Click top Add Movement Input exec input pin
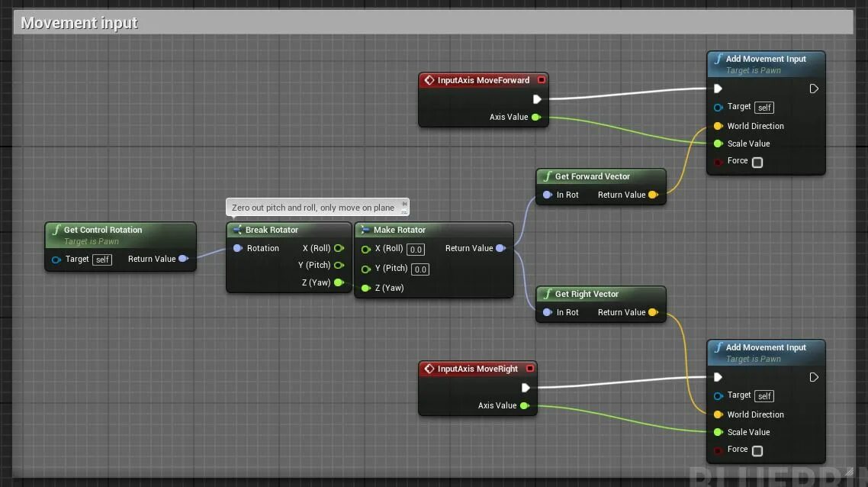Image resolution: width=868 pixels, height=487 pixels. (718, 89)
